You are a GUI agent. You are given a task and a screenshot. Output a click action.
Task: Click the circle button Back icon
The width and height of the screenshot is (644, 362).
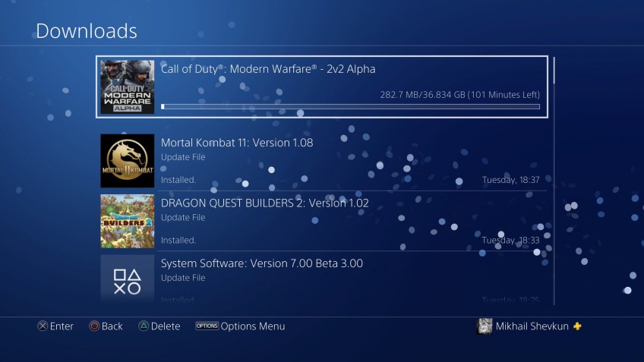[x=94, y=326]
